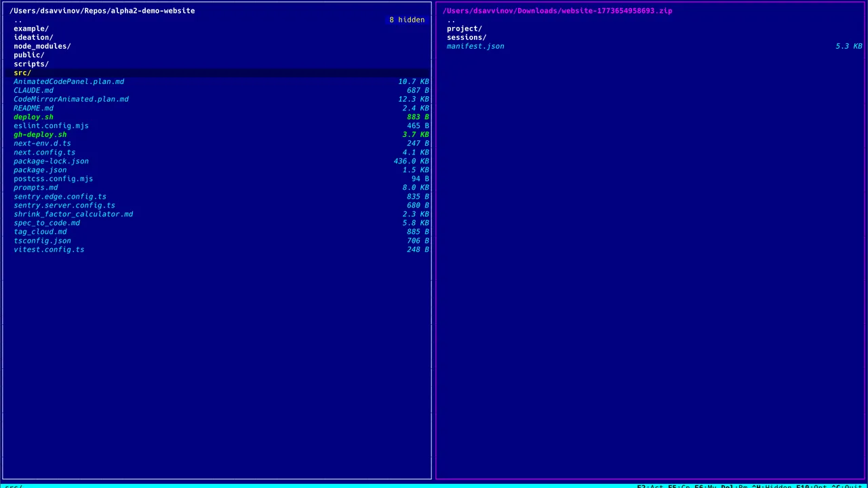The image size is (868, 488).
Task: Click the 12.3 KB size value
Action: [414, 99]
